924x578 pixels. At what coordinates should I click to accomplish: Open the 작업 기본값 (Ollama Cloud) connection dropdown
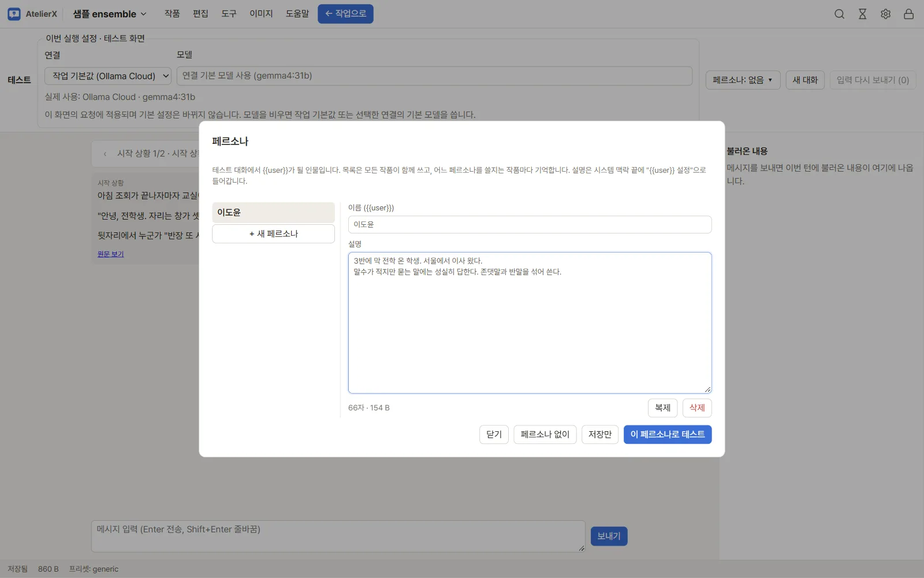[x=108, y=76]
